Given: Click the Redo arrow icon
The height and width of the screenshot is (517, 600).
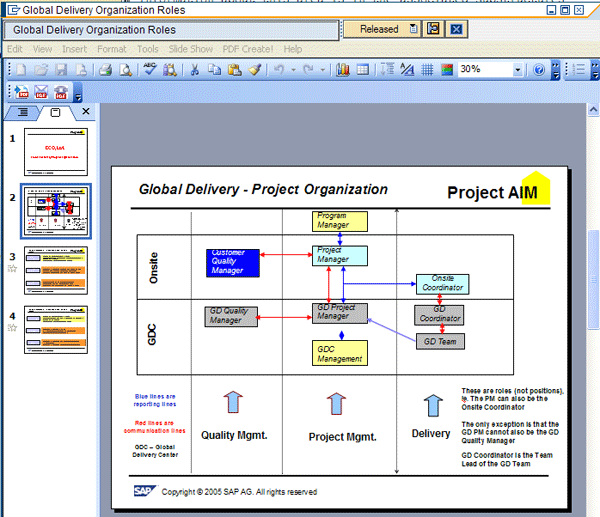Looking at the screenshot, I should click(x=308, y=70).
